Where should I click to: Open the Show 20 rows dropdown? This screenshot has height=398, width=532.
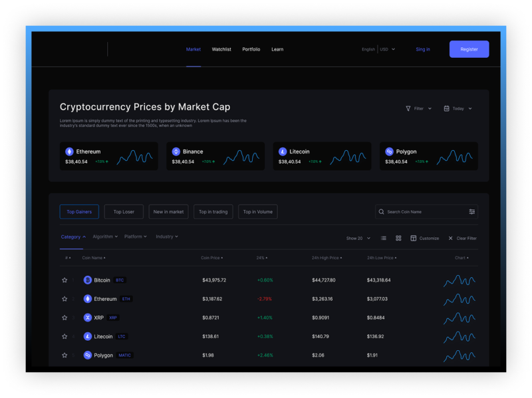click(357, 238)
